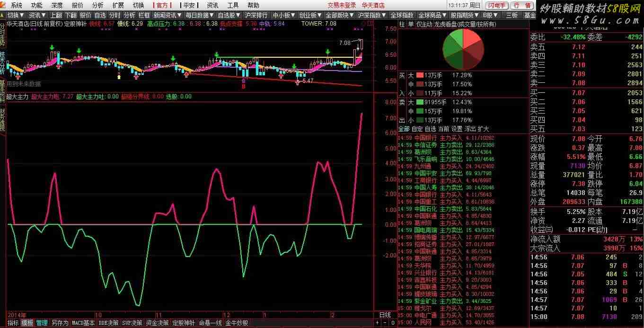Toggle the 仅主动 filter

click(424, 24)
